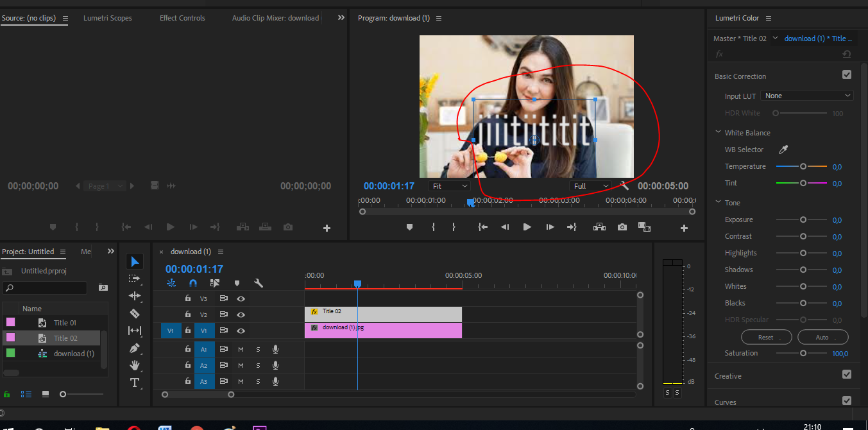Viewport: 868px width, 430px height.
Task: Select the Source (no clips) tab
Action: [x=28, y=18]
